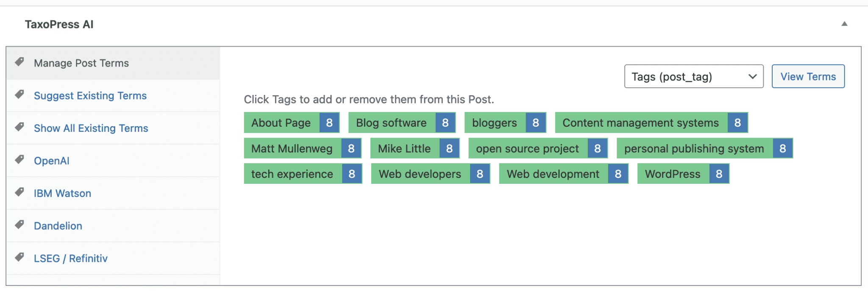Viewport: 868px width, 297px height.
Task: Toggle the WordPress tag
Action: 673,174
